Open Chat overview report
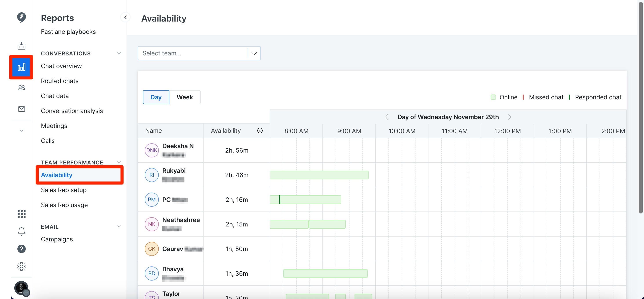The image size is (644, 299). tap(61, 66)
